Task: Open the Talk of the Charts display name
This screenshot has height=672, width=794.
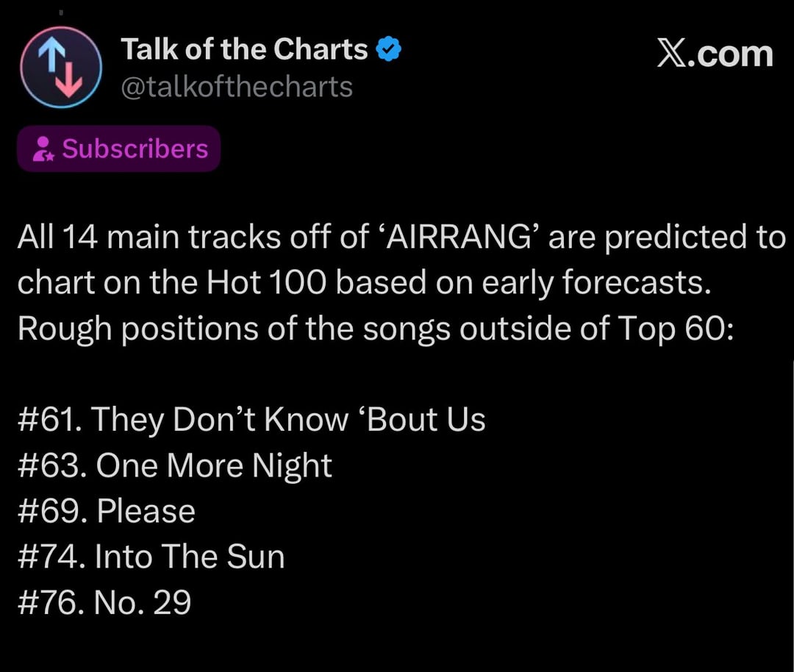Action: click(x=244, y=50)
